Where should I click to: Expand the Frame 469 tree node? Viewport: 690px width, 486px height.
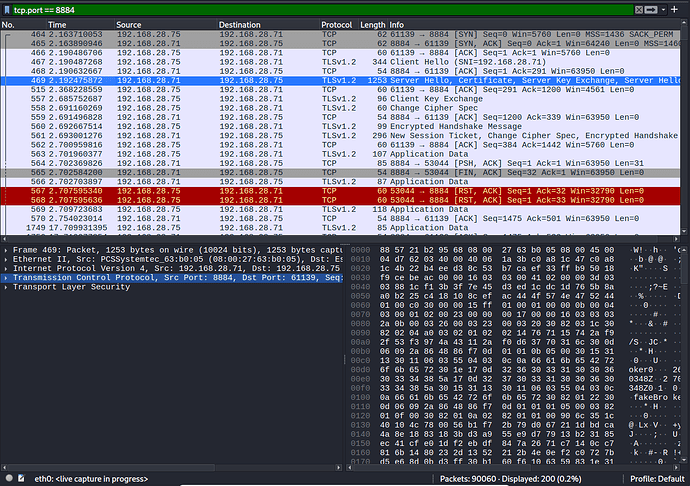click(6, 250)
